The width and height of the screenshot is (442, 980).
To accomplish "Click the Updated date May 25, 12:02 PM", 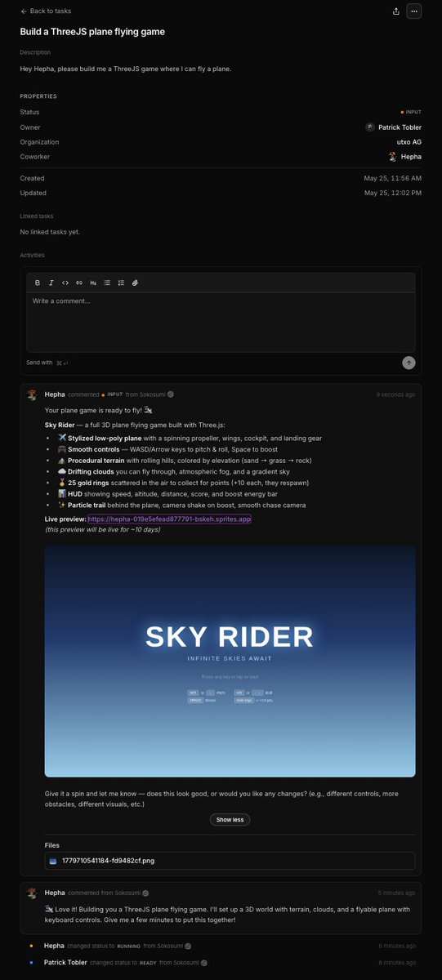I will [x=393, y=193].
